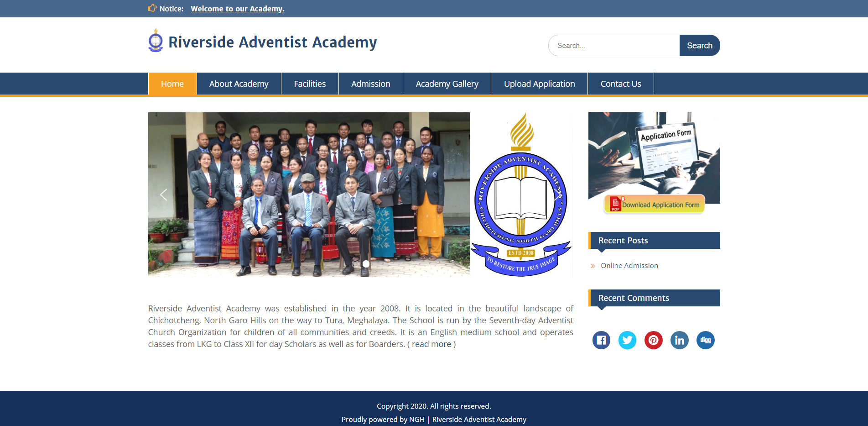
Task: Click the academy logo beside site title
Action: [x=156, y=41]
